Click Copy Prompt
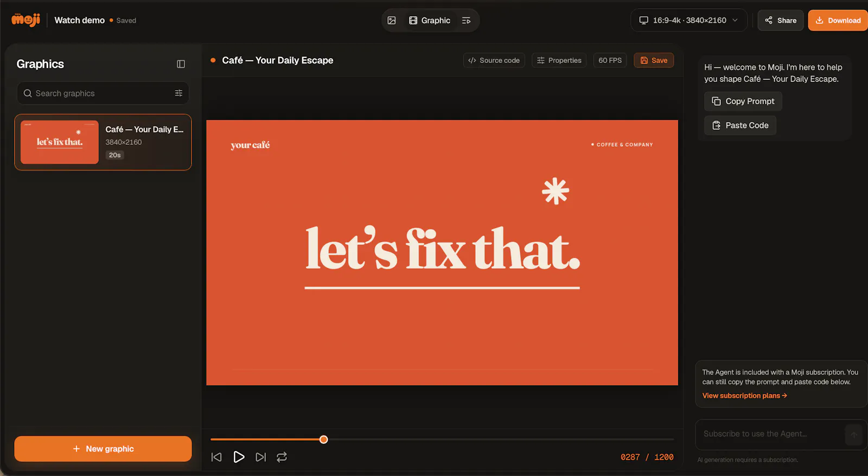 [743, 101]
